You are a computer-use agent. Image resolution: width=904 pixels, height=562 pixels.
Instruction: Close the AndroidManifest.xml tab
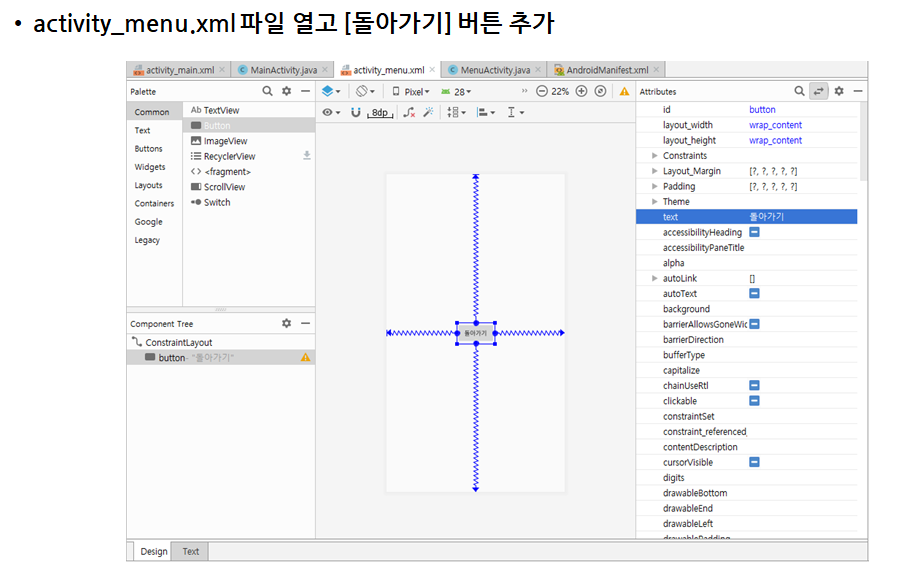pos(656,70)
